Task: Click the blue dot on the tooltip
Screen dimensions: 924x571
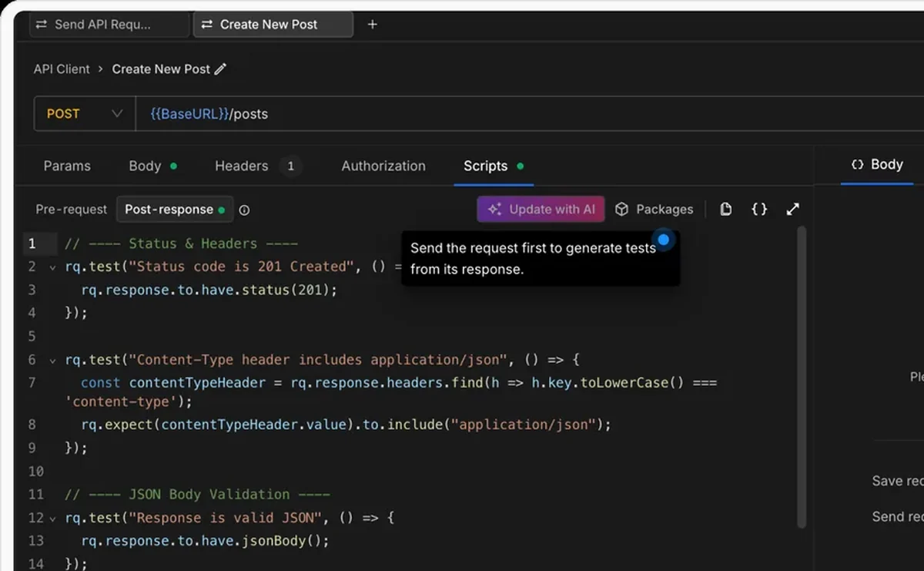Action: pos(663,240)
